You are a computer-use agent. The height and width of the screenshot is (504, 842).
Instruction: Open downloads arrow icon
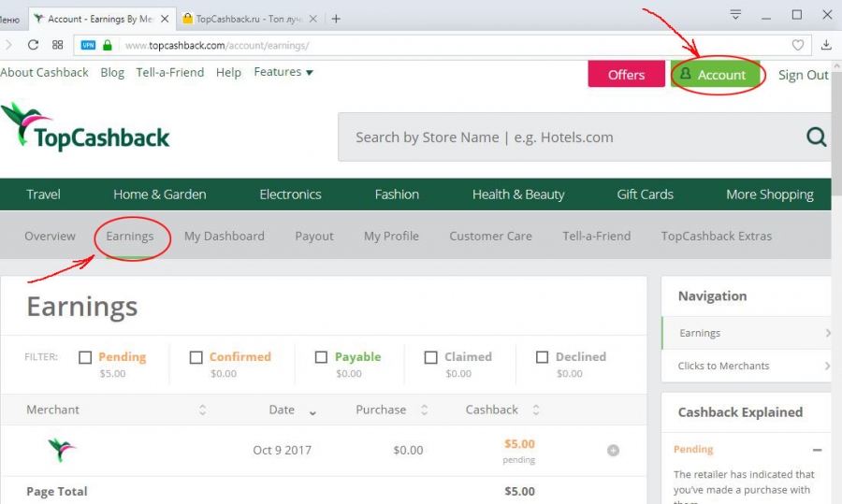point(826,45)
